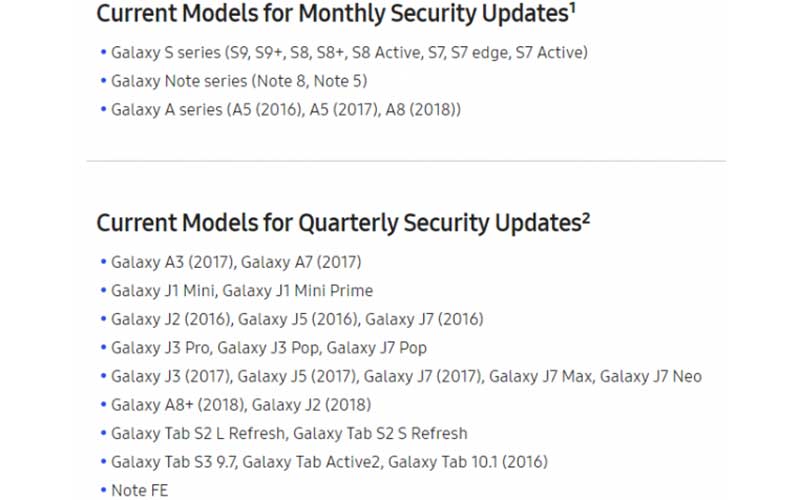
Task: Click the Galaxy A series entry
Action: point(286,110)
